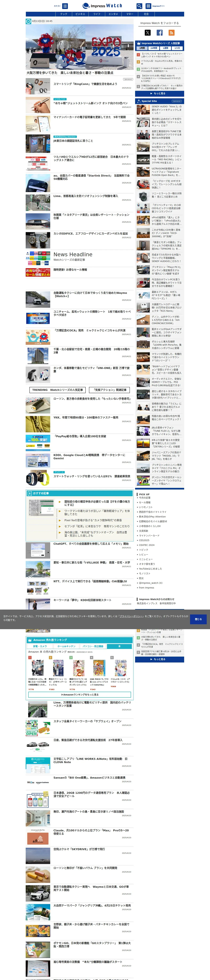The image size is (210, 980).
Task: Switch popular ranking to 24時間
Action: 154,48
